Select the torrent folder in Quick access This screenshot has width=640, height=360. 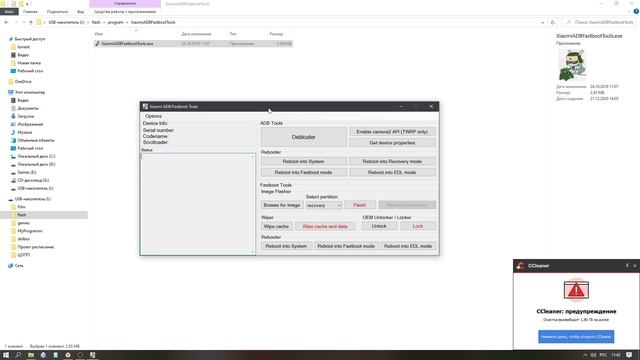(24, 47)
